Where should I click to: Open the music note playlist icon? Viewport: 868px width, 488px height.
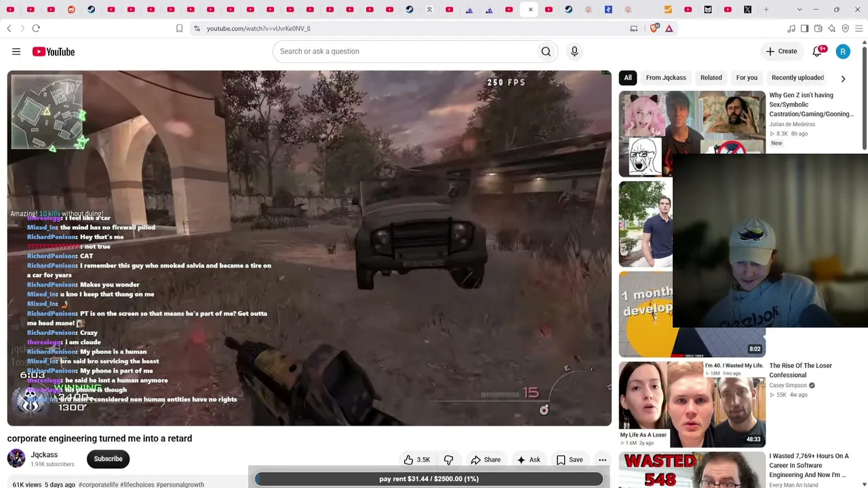pos(791,28)
